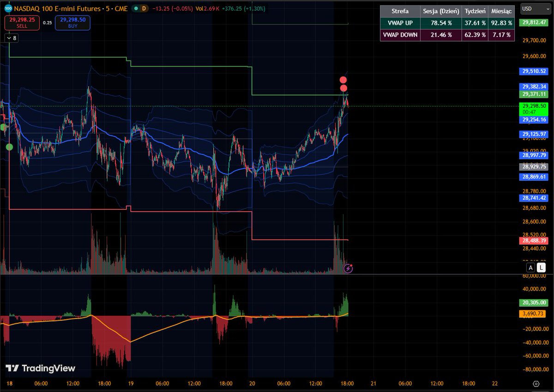Image resolution: width=554 pixels, height=392 pixels.
Task: Click the date label 22 on time axis
Action: pyautogui.click(x=495, y=383)
